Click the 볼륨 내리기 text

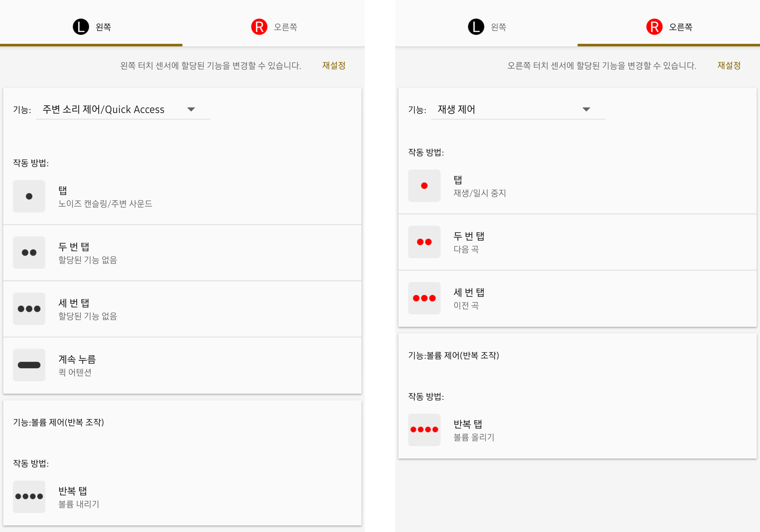[x=79, y=504]
